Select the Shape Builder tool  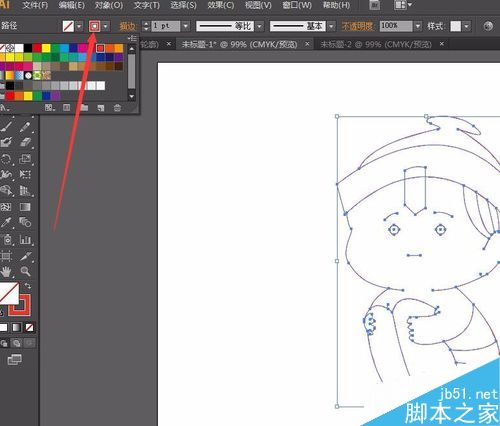7,190
